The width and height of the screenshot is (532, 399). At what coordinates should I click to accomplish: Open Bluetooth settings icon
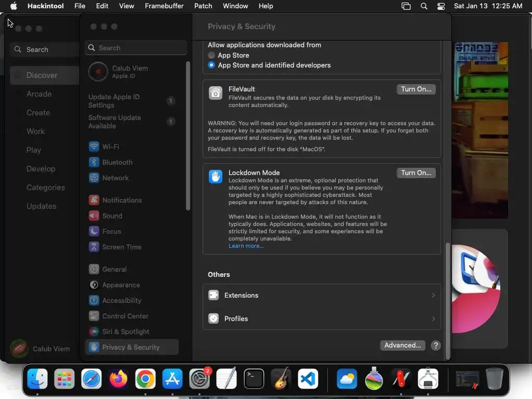pos(94,162)
